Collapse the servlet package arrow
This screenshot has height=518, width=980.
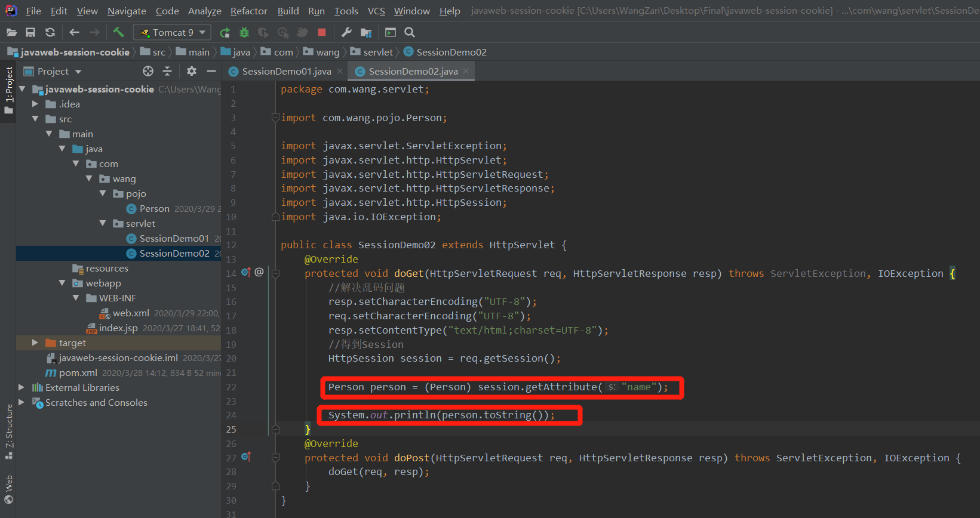[x=103, y=223]
